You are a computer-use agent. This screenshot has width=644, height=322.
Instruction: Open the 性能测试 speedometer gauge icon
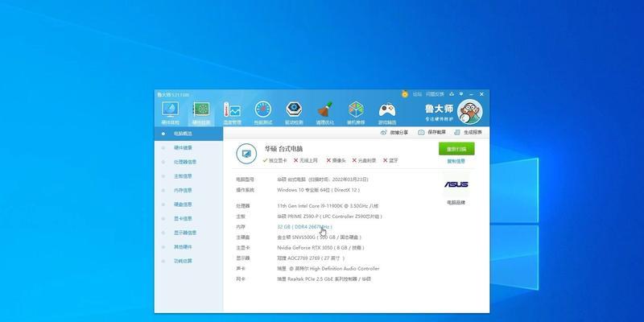263,109
